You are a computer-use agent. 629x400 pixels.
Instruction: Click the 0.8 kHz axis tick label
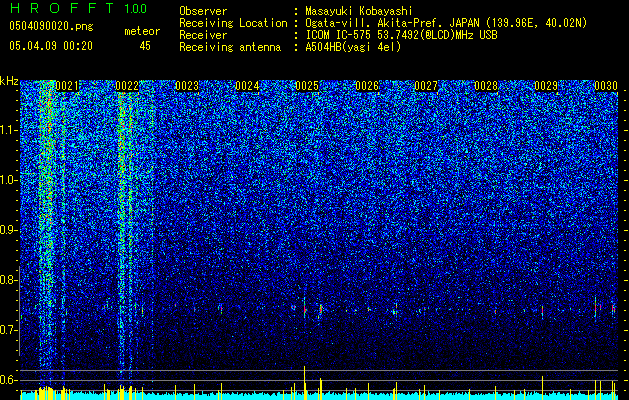click(9, 280)
